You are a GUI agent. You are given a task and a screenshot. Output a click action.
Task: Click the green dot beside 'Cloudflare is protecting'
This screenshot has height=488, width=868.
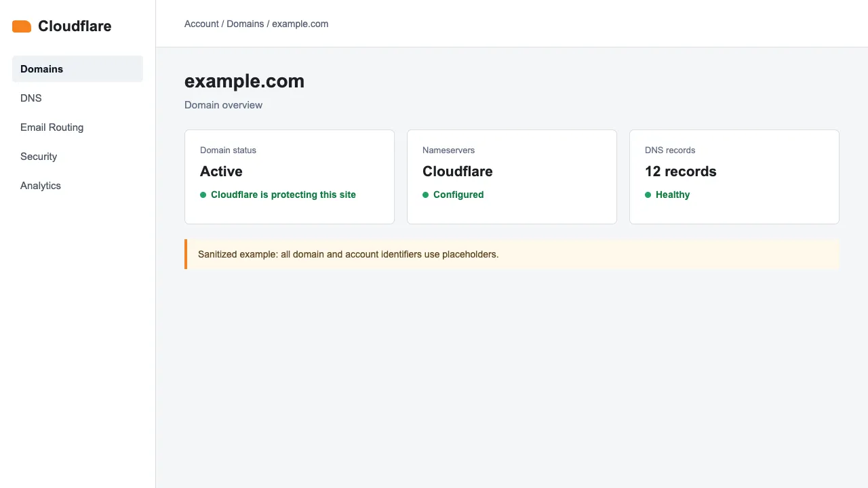[x=203, y=195]
